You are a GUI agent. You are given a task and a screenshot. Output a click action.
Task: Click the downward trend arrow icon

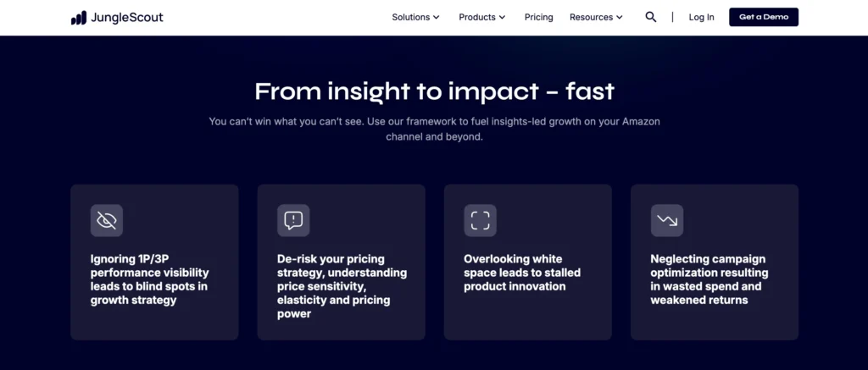(x=667, y=220)
